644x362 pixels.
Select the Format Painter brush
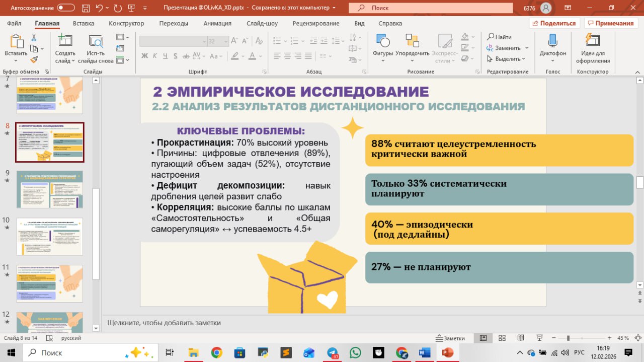click(34, 59)
